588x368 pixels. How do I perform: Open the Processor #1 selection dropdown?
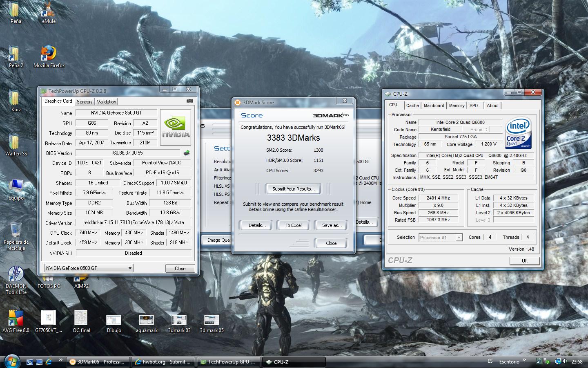point(441,238)
